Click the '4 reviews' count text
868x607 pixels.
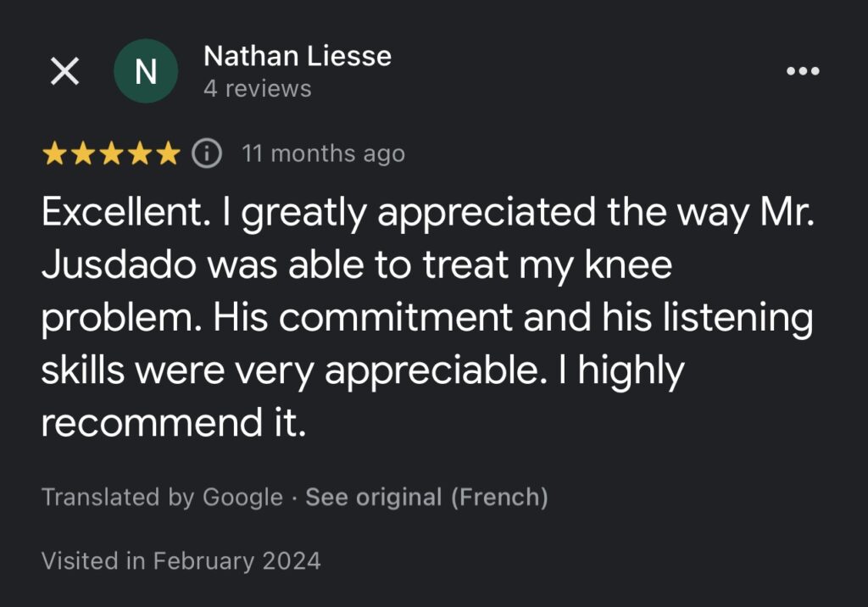258,89
